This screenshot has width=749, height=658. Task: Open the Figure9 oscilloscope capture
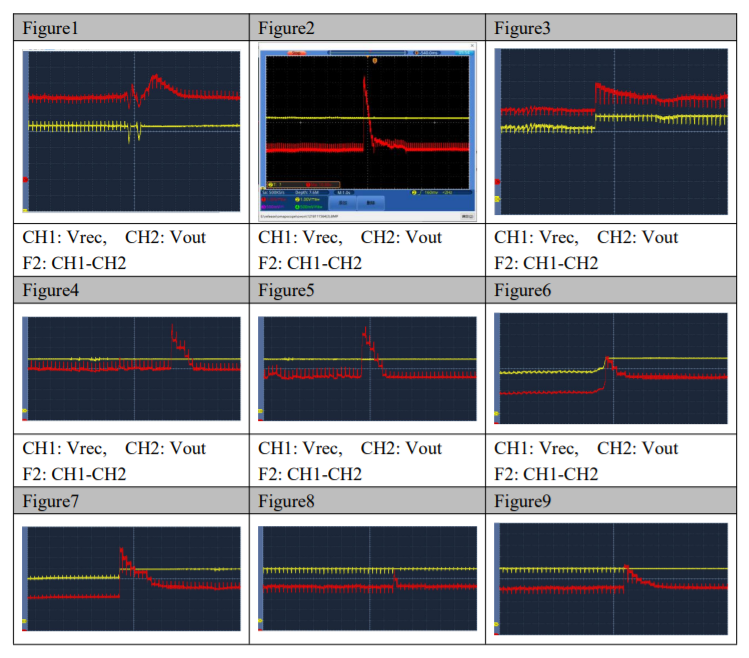[611, 579]
